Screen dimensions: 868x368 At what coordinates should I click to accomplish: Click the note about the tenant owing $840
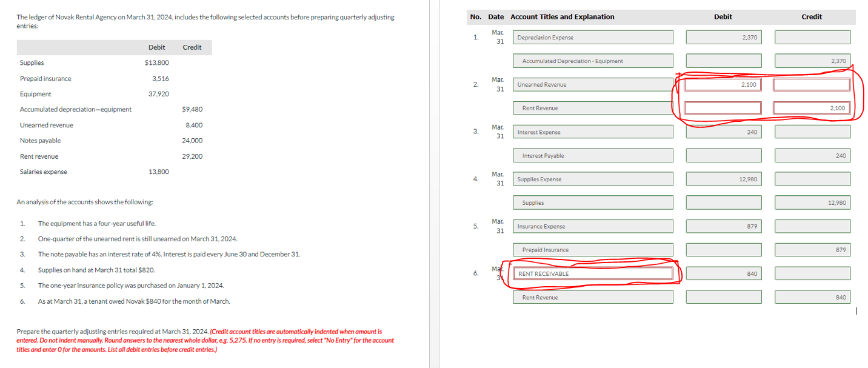tap(134, 301)
